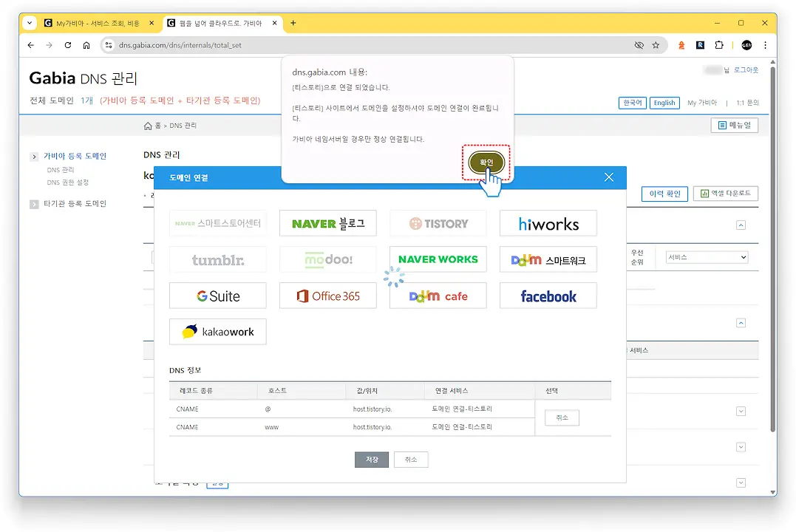The height and width of the screenshot is (532, 796).
Task: Click the 이력 확인 button
Action: 664,194
